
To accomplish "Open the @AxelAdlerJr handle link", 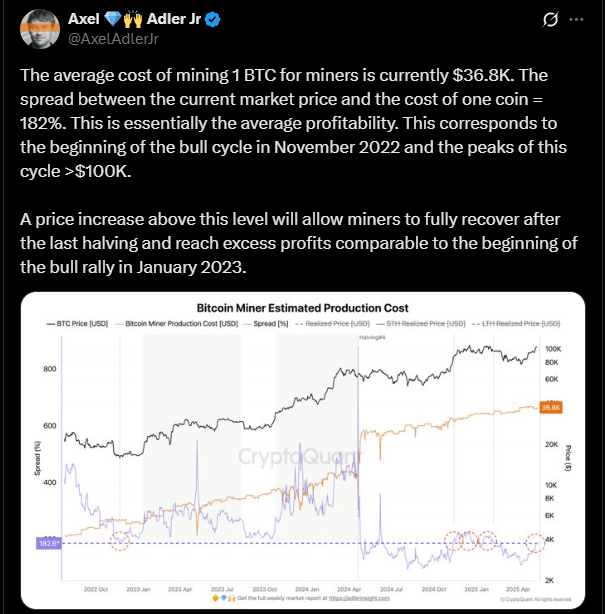I will click(113, 39).
